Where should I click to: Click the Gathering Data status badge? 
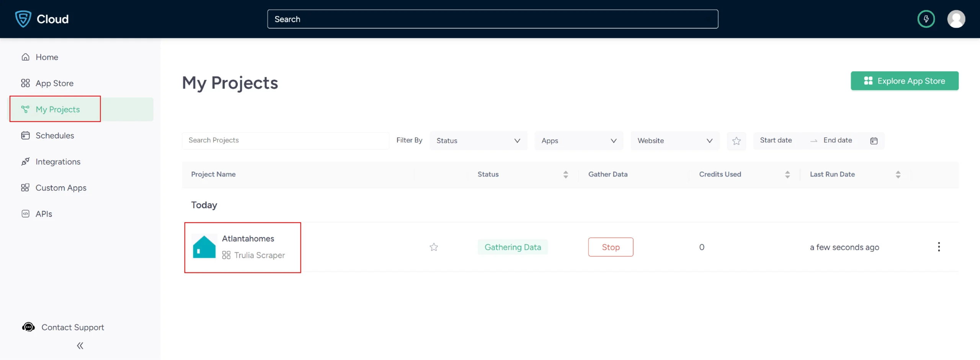(513, 247)
